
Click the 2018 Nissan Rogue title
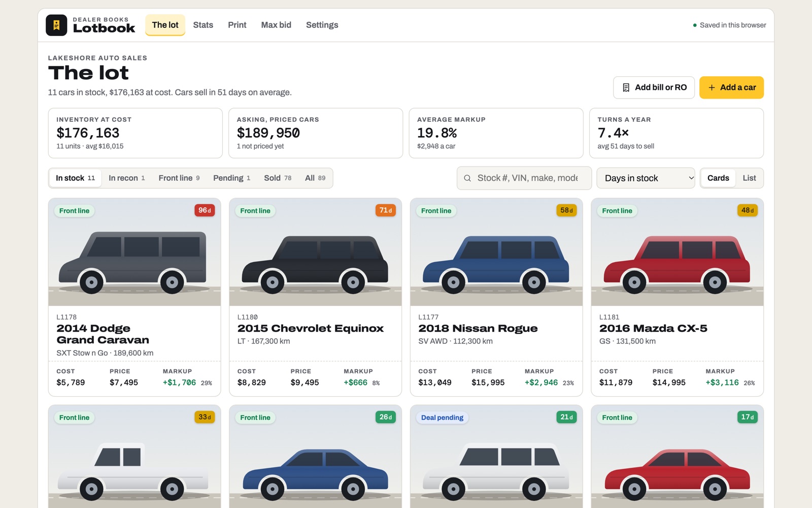pyautogui.click(x=478, y=328)
